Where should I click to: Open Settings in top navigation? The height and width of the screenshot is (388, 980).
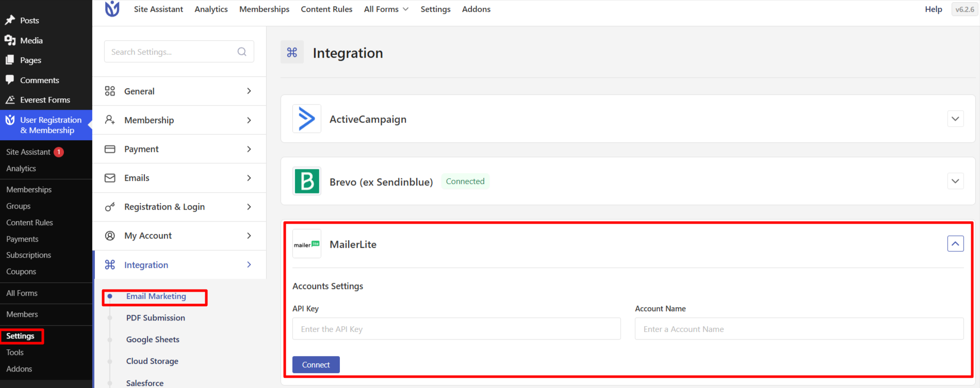435,9
